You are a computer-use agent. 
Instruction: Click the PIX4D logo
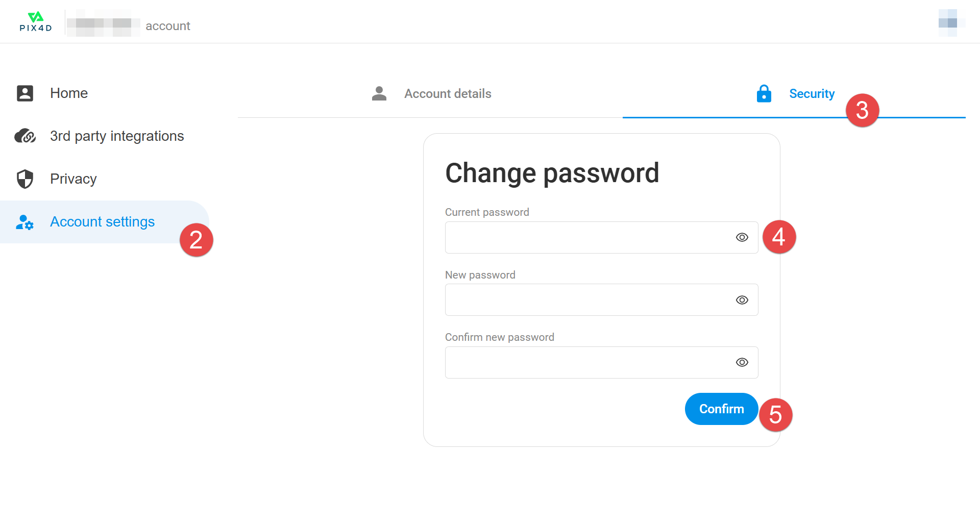click(35, 22)
